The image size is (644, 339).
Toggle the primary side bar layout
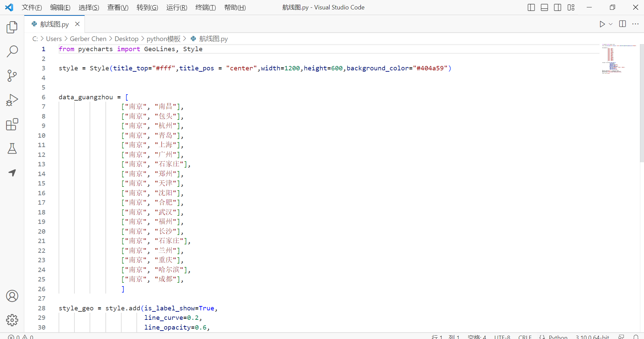(x=531, y=7)
